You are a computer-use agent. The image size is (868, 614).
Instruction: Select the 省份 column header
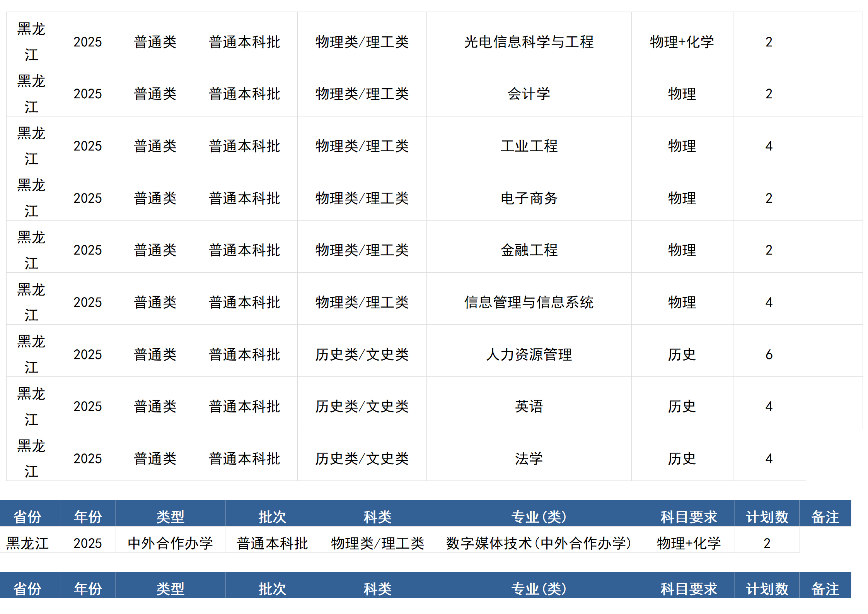[29, 515]
